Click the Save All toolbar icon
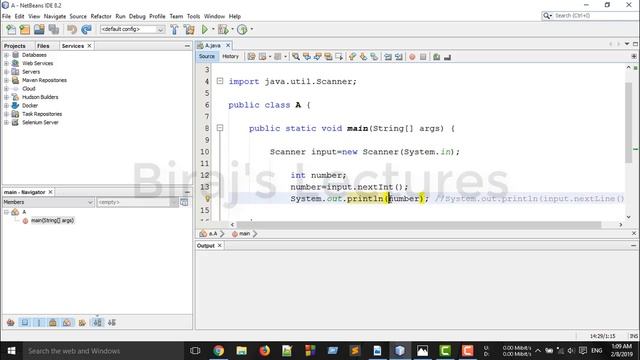This screenshot has width=640, height=360. (x=54, y=29)
